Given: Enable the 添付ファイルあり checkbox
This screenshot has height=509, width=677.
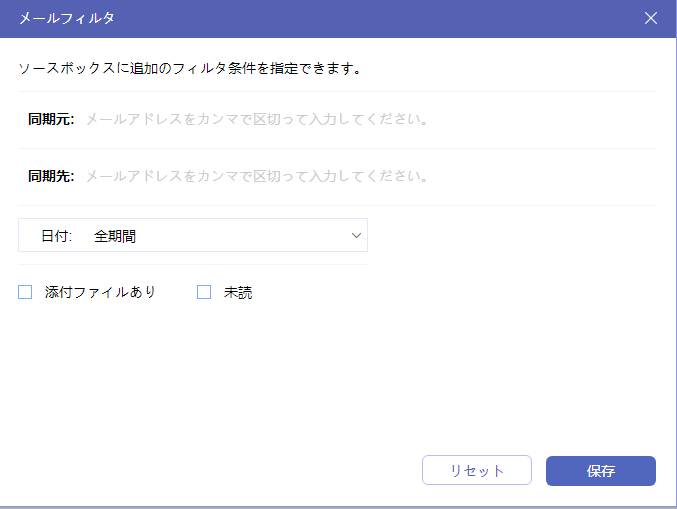Looking at the screenshot, I should [x=26, y=292].
